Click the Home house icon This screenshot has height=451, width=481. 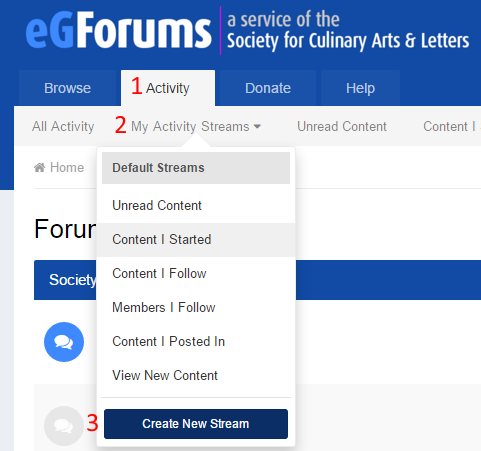click(x=40, y=167)
